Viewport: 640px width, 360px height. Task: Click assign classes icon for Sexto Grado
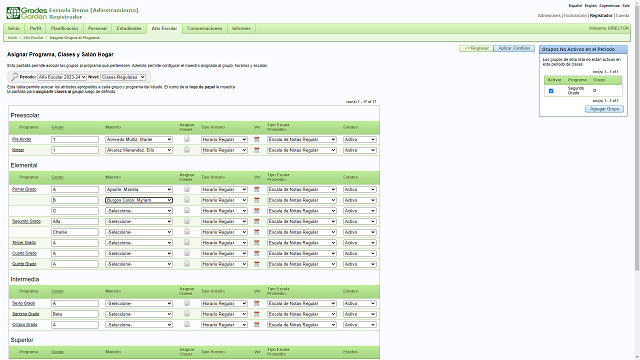[187, 303]
